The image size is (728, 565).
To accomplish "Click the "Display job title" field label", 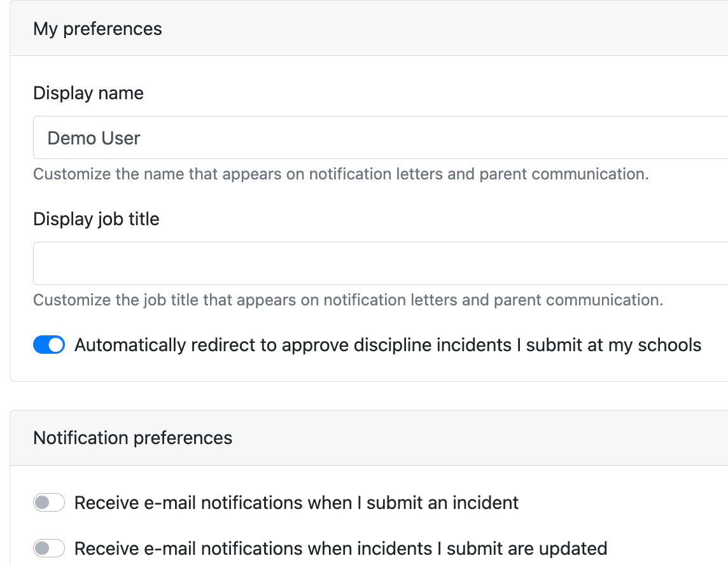I will (96, 219).
